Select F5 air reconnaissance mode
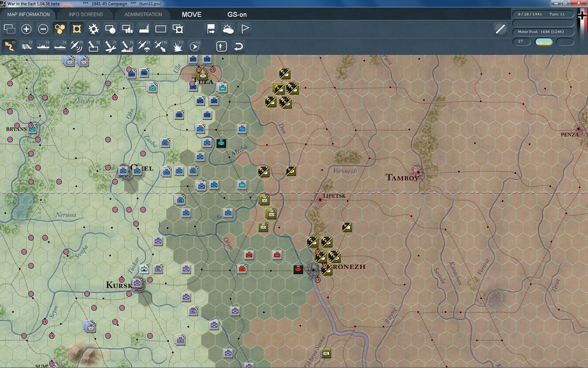588x368 pixels. [x=77, y=46]
